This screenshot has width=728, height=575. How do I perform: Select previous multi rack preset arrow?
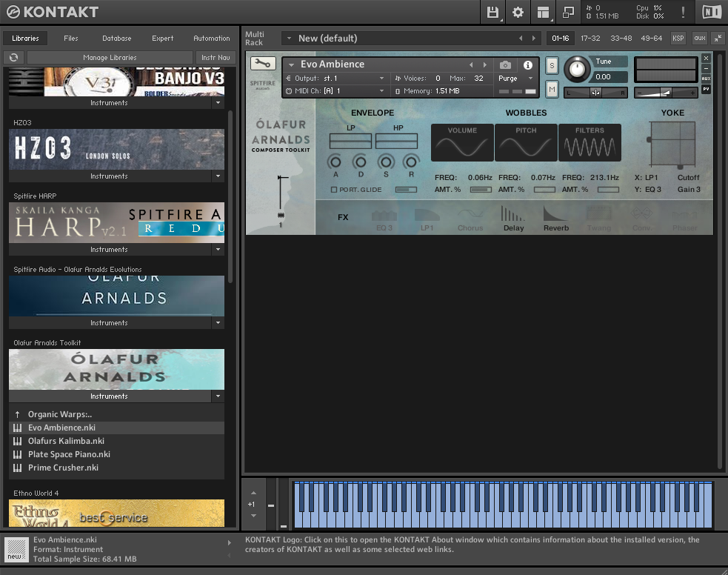(521, 39)
